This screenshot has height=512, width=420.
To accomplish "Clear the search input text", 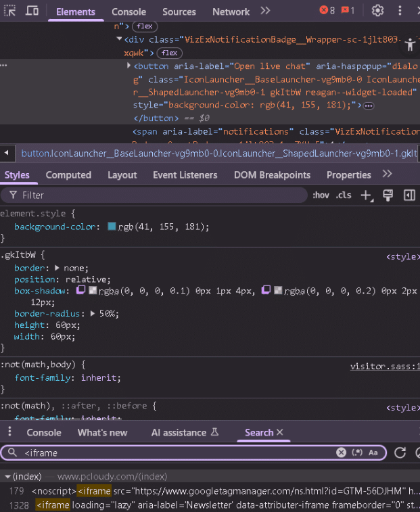I will (x=342, y=452).
